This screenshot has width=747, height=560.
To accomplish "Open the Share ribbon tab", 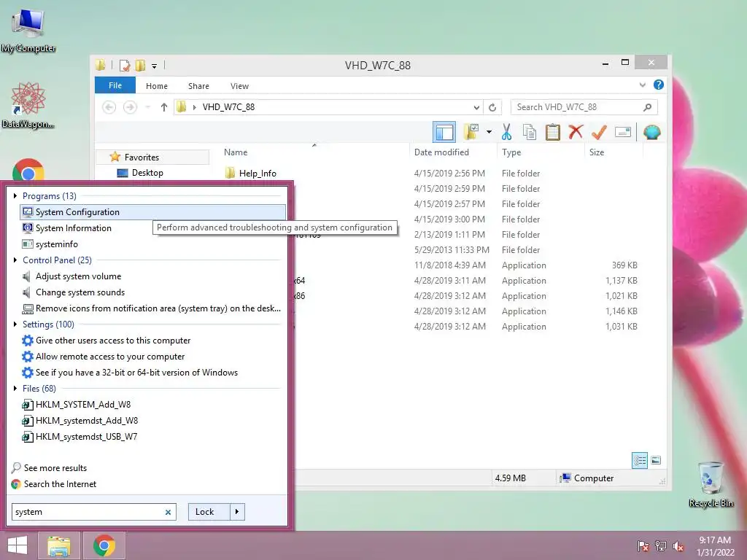I will click(198, 86).
